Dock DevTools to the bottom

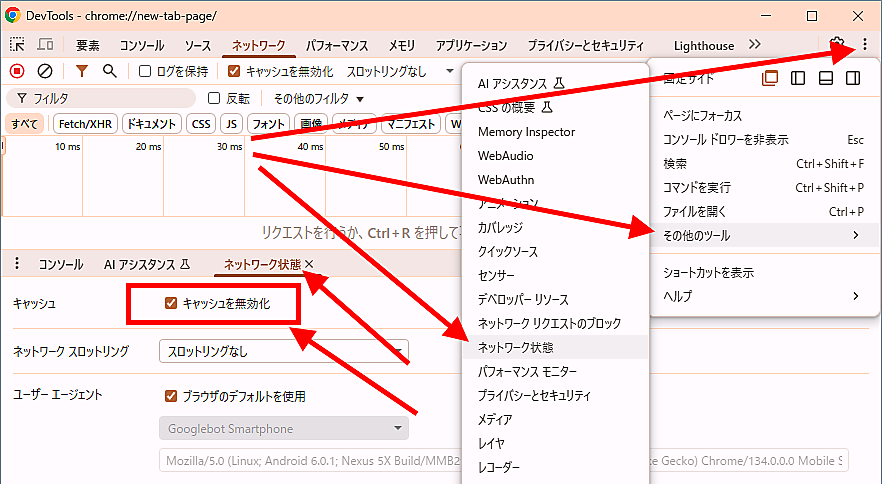(826, 79)
